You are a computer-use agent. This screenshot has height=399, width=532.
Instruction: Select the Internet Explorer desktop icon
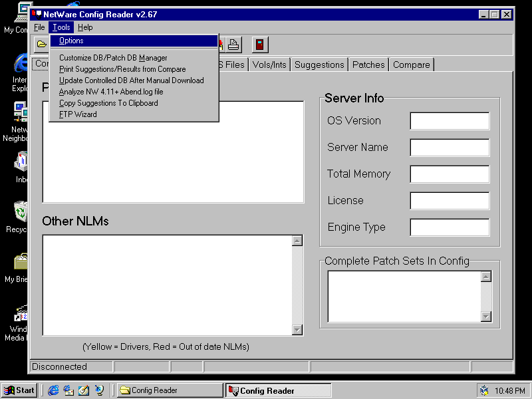coord(20,72)
